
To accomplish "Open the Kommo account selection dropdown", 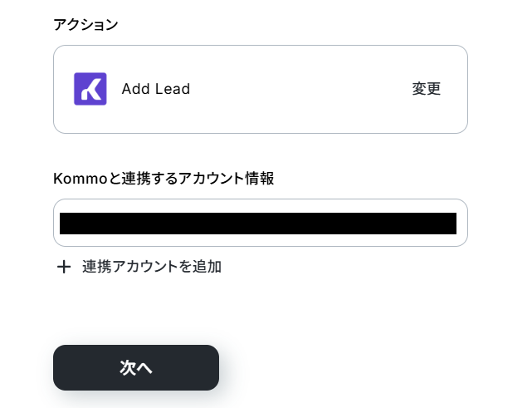I will click(260, 223).
